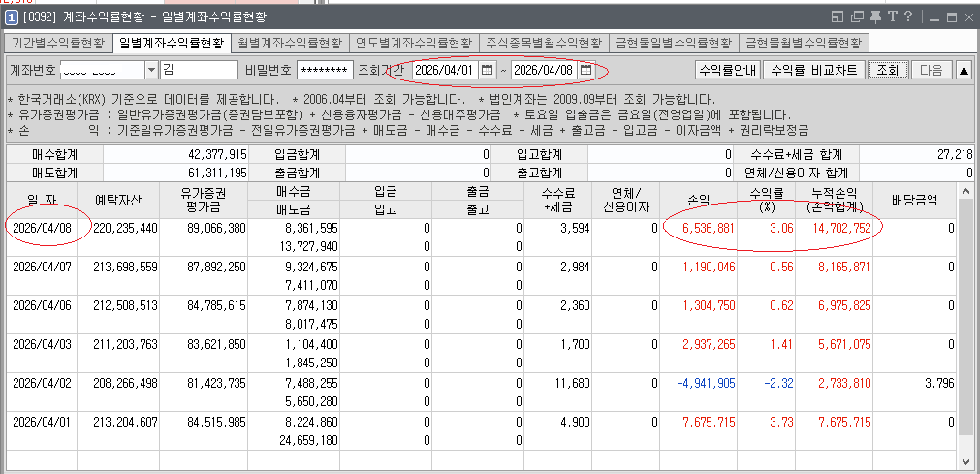980x474 pixels.
Task: Click the duplicate window icon in title bar
Action: (858, 16)
